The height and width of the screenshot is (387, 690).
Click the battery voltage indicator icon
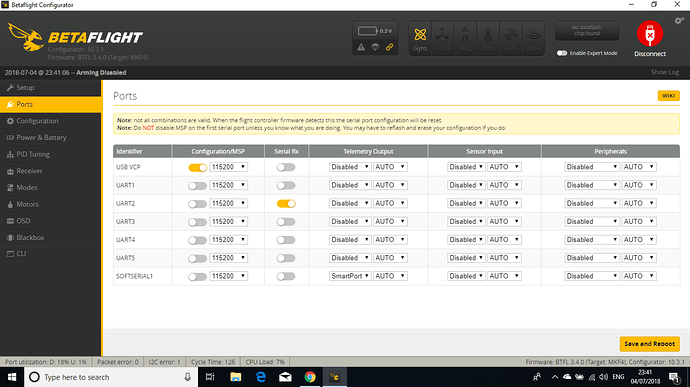(367, 31)
